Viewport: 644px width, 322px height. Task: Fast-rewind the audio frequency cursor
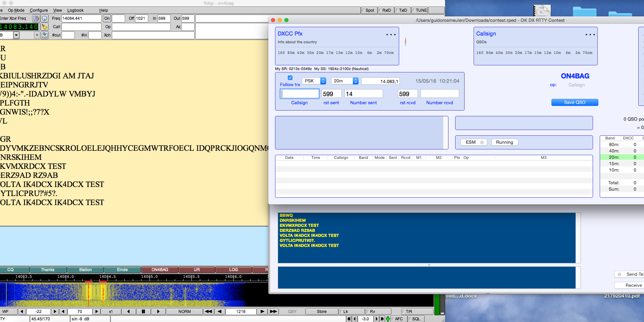[x=208, y=311]
